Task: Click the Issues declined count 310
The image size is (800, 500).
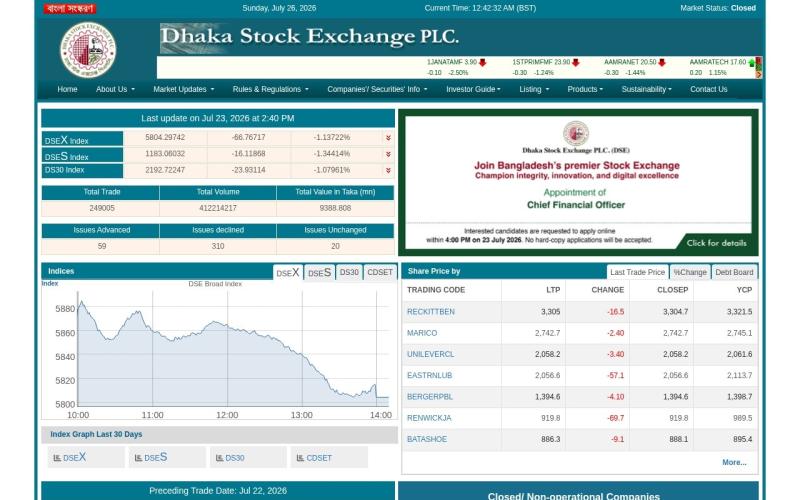Action: click(218, 246)
